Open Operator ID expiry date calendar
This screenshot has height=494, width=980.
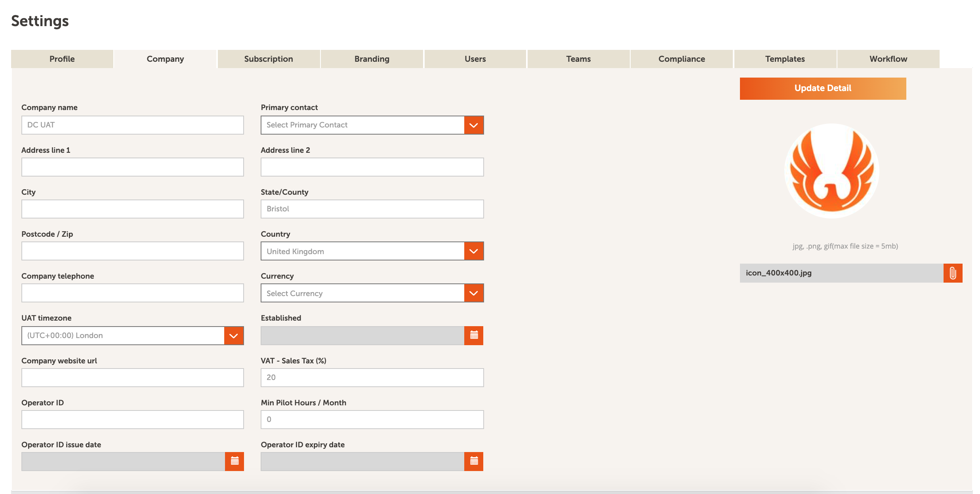click(474, 461)
